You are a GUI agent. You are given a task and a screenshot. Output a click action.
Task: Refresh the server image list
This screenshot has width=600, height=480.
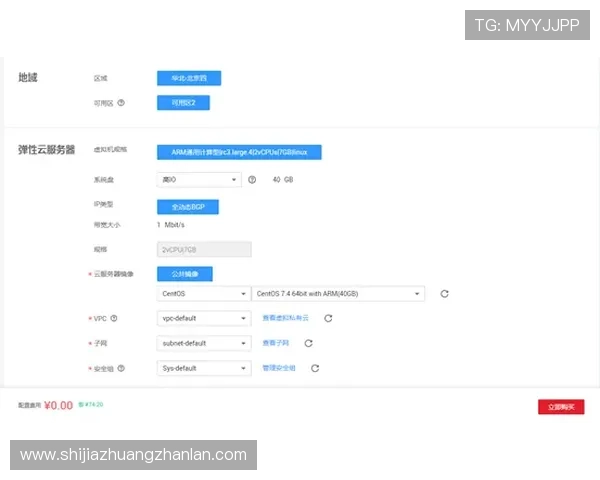(444, 294)
